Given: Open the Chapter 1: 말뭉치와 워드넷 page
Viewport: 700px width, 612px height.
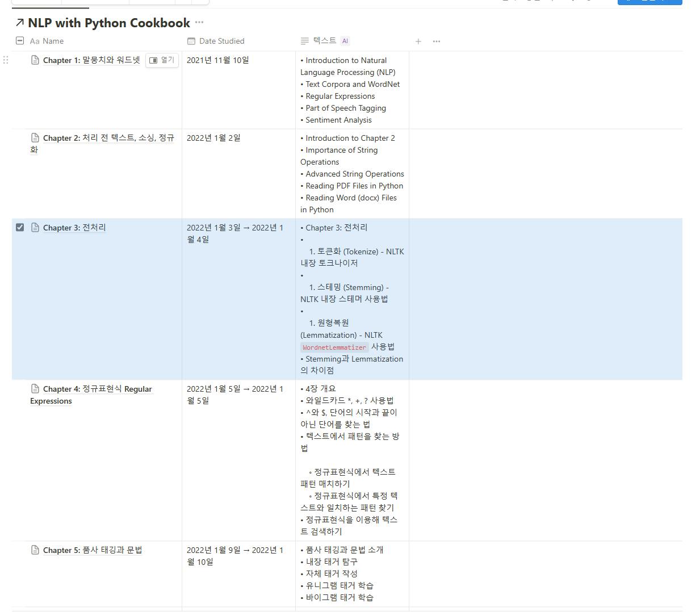Looking at the screenshot, I should tap(91, 60).
